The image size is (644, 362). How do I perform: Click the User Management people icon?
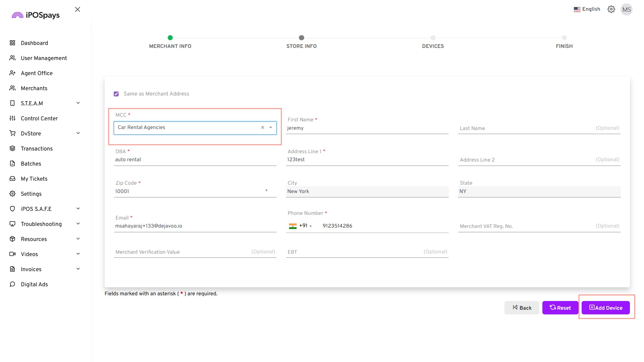pyautogui.click(x=12, y=58)
